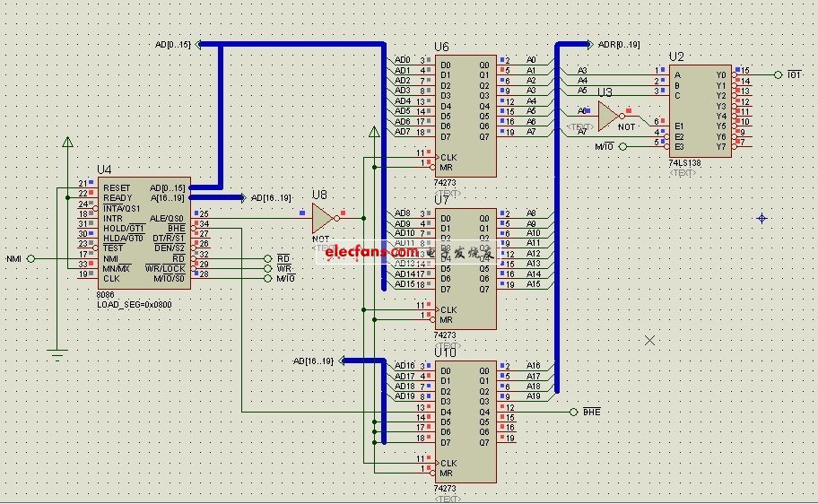Click the IO1 terminal at decoder output Y0
Screen dimensions: 818x504
(779, 74)
